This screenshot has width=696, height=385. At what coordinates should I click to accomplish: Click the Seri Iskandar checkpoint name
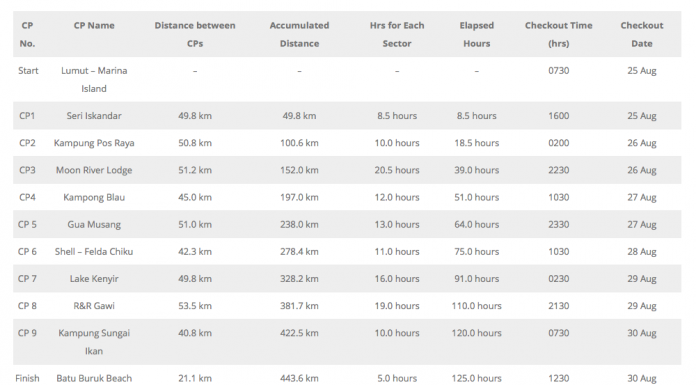click(94, 116)
